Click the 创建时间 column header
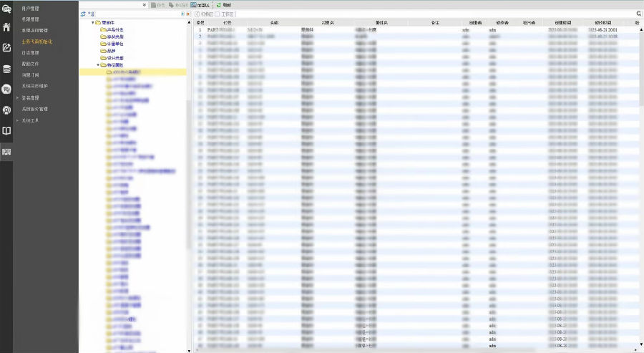This screenshot has height=353, width=644. pos(562,23)
